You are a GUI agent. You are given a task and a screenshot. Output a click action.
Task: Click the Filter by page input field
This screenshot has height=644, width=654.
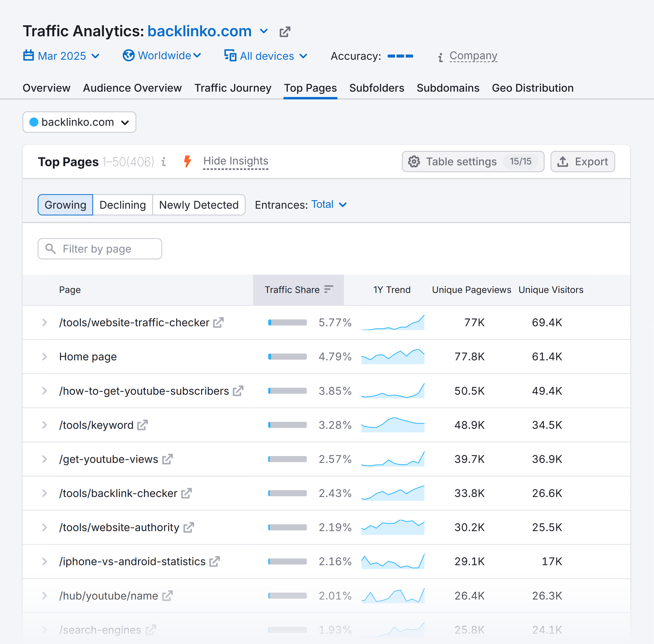click(100, 249)
